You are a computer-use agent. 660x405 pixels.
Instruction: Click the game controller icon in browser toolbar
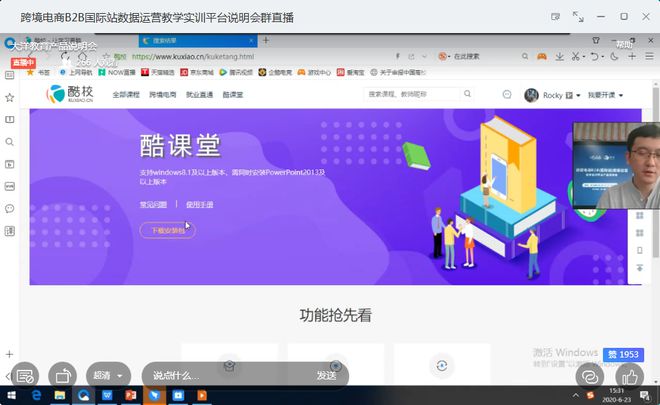[542, 56]
